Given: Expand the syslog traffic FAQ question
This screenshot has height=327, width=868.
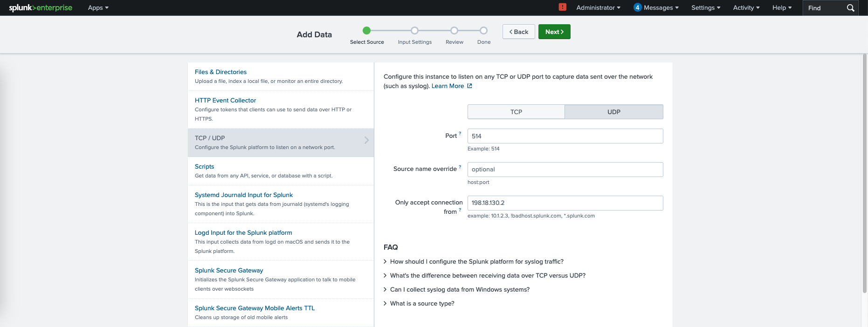Looking at the screenshot, I should pos(476,262).
